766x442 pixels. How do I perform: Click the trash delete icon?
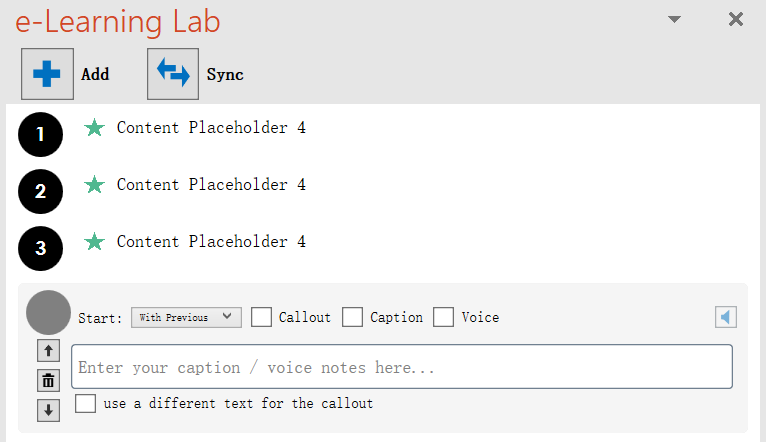point(48,380)
